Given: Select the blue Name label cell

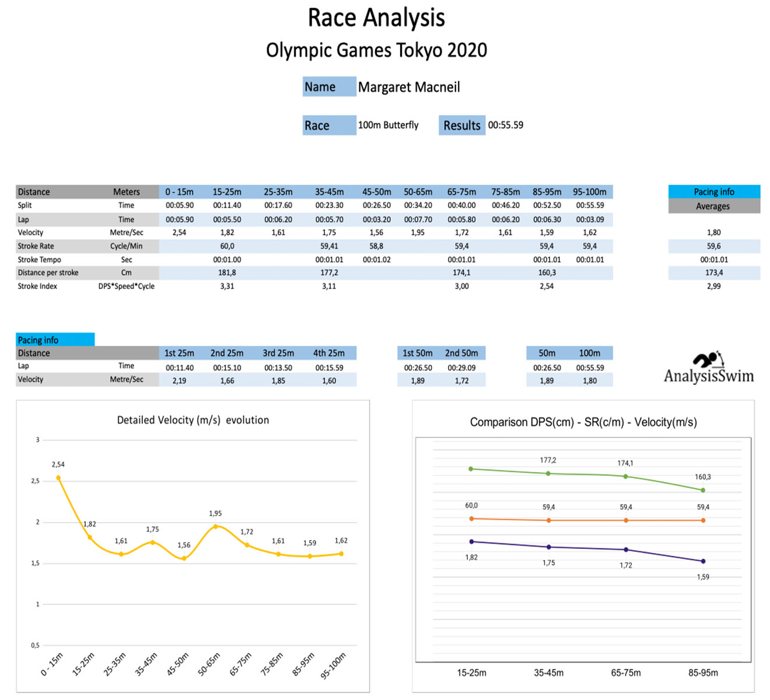Looking at the screenshot, I should click(x=329, y=87).
